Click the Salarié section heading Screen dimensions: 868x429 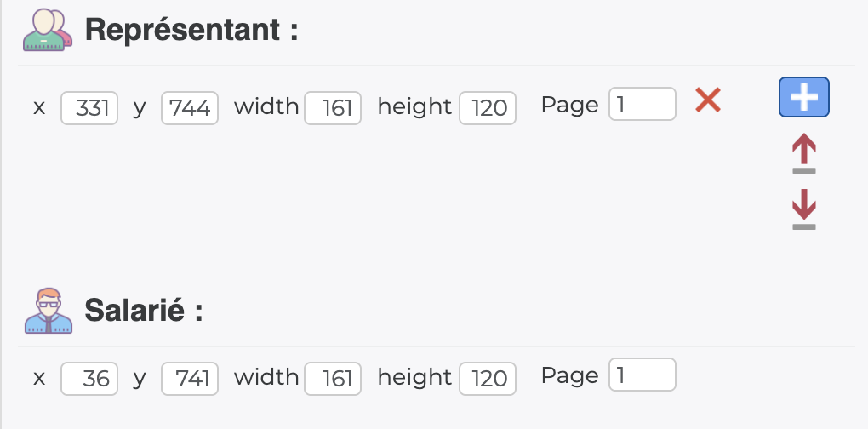[x=144, y=310]
